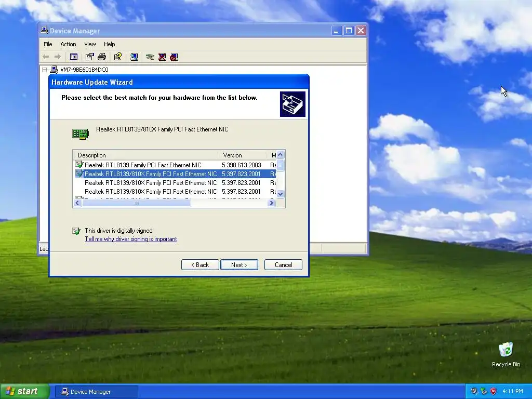This screenshot has height=399, width=532.
Task: Click the driver list scroll up arrow
Action: 280,155
